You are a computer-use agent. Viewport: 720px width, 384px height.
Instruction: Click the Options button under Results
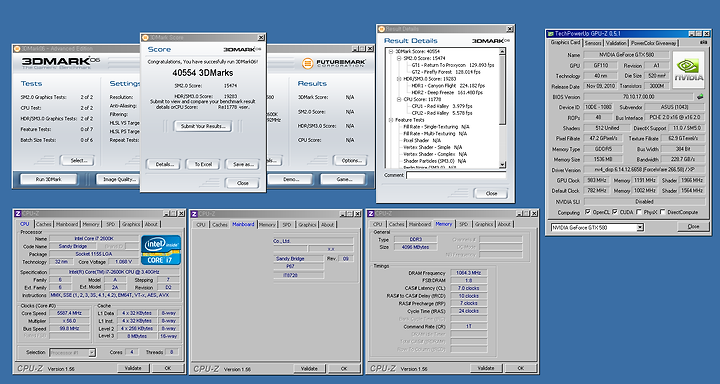point(350,160)
